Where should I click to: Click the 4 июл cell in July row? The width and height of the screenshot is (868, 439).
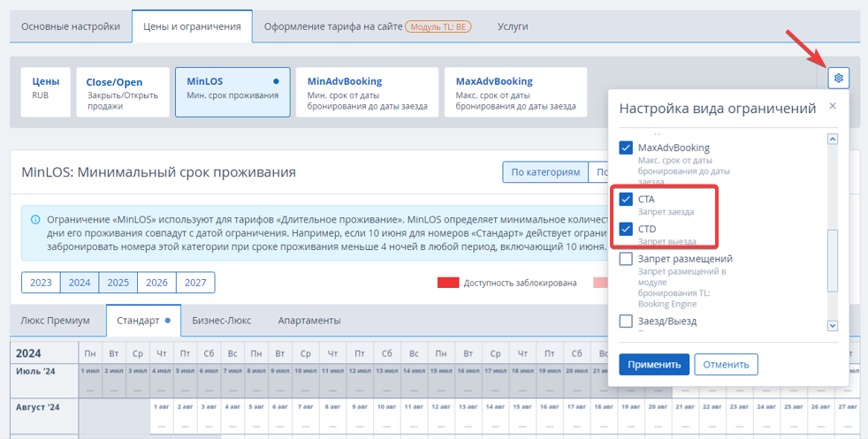(x=161, y=380)
